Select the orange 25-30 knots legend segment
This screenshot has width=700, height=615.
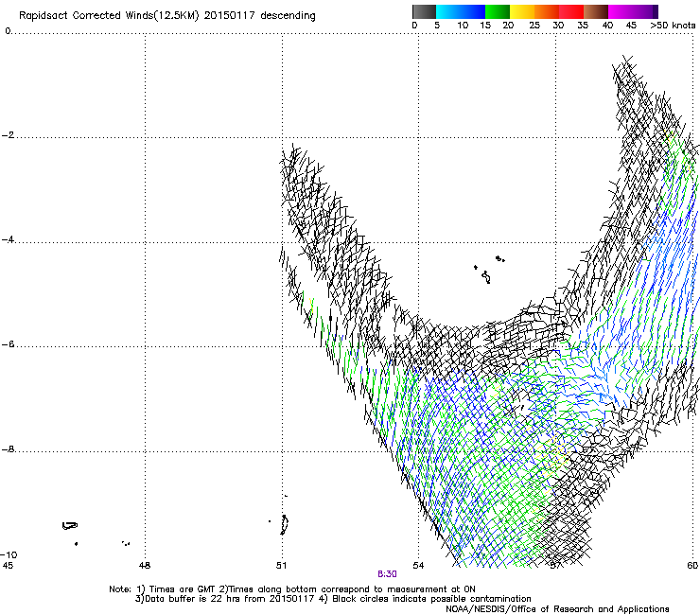coord(547,12)
